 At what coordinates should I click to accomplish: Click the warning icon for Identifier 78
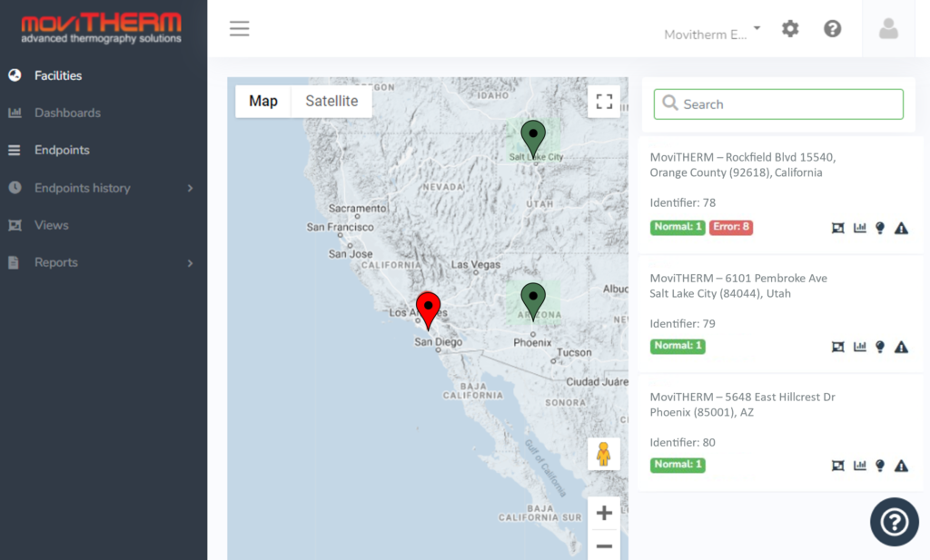(x=901, y=228)
